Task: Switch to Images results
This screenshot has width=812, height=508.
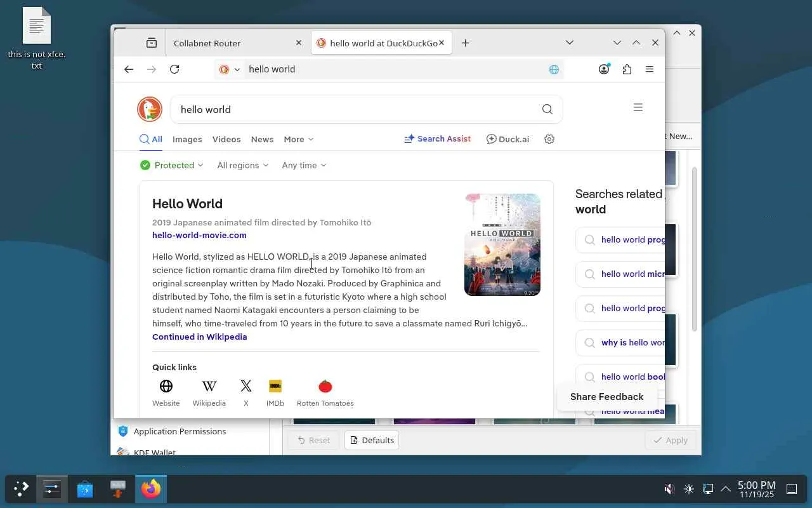Action: [187, 139]
